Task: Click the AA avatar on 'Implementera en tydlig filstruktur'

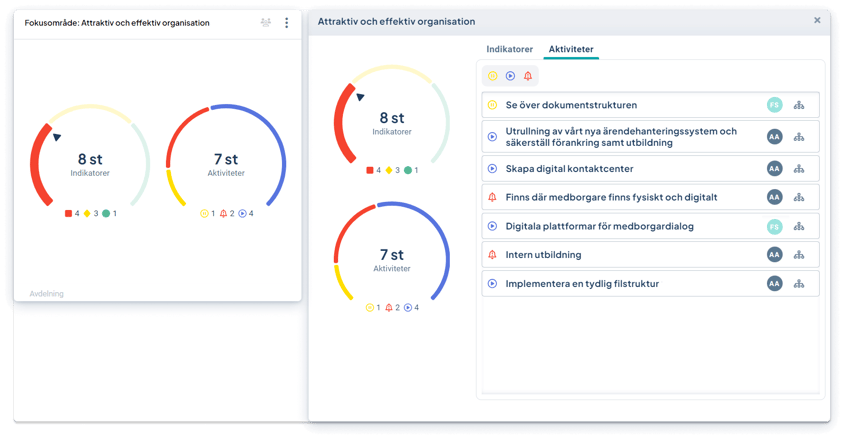Action: (x=774, y=284)
